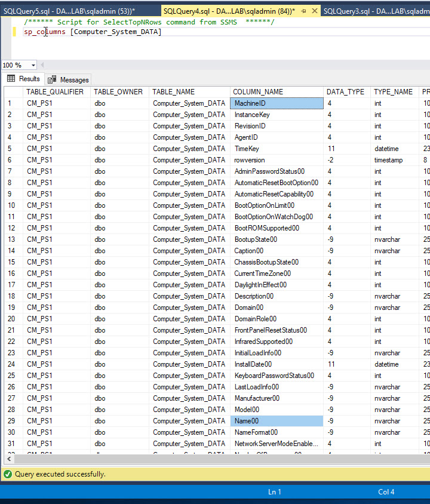Open the 100 % zoom dropdown
This screenshot has height=504, width=430.
click(x=32, y=65)
